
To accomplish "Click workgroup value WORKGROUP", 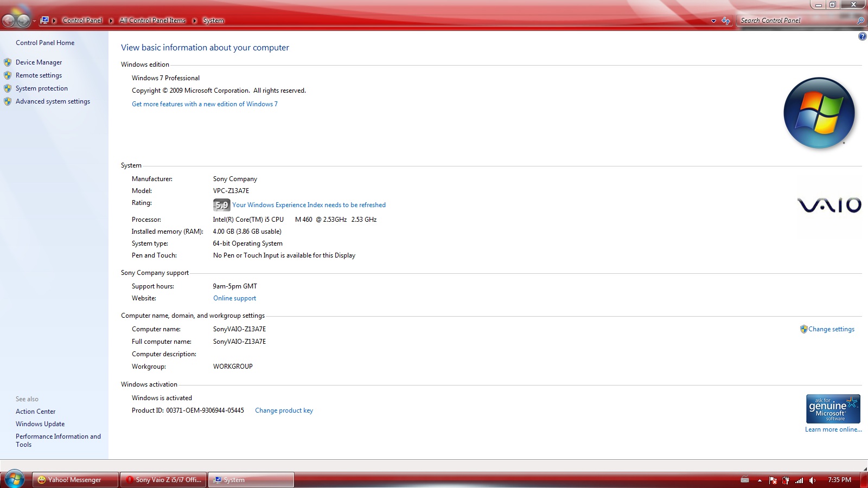I will click(x=233, y=367).
